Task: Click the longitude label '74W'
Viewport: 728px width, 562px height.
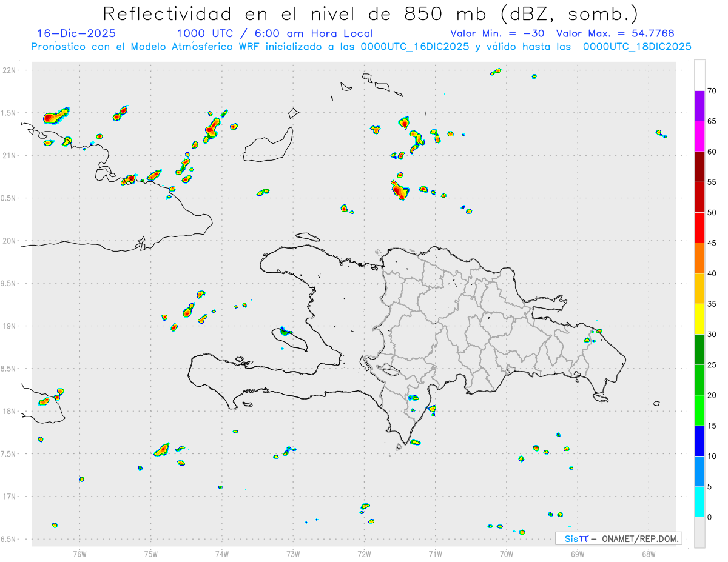Action: coord(222,554)
